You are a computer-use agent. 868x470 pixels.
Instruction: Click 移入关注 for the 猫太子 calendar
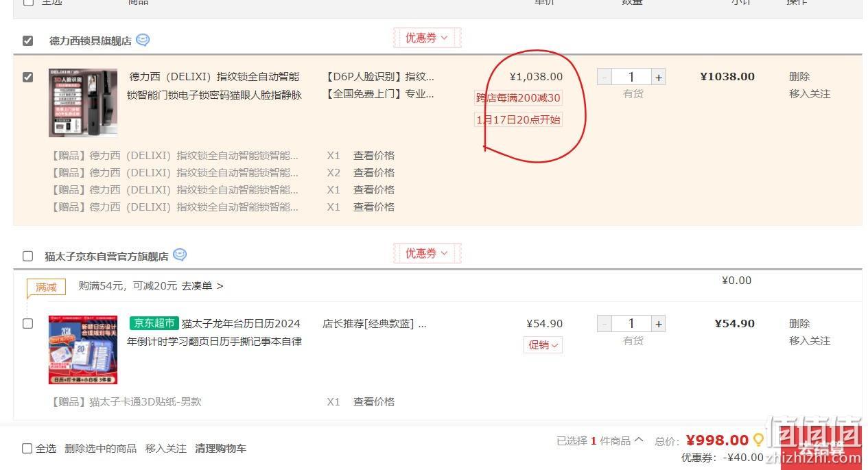[810, 341]
